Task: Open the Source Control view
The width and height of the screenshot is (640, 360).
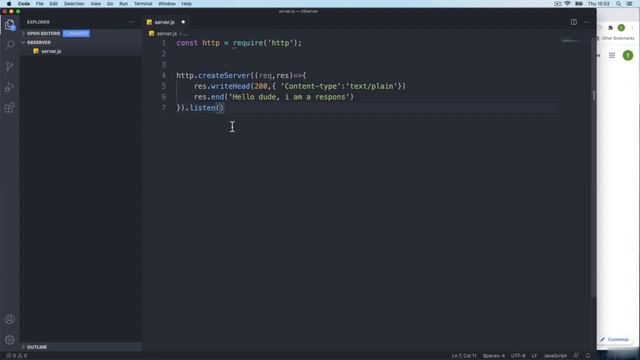Action: coord(10,66)
